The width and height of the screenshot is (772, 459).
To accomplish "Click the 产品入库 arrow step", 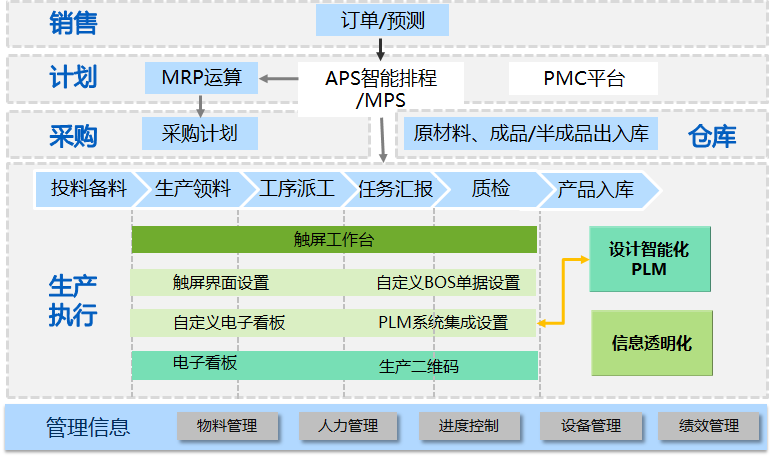I will [597, 189].
